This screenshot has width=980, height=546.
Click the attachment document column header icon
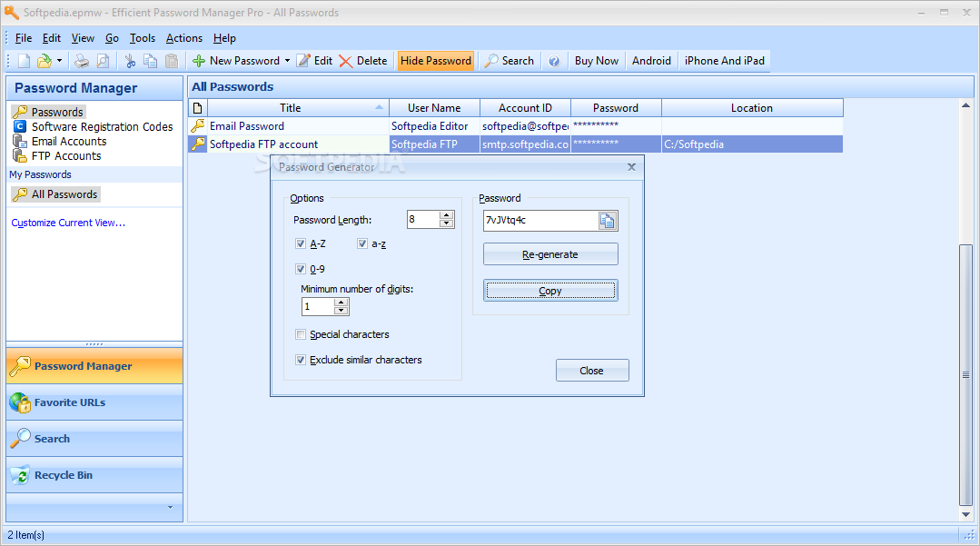pos(197,107)
